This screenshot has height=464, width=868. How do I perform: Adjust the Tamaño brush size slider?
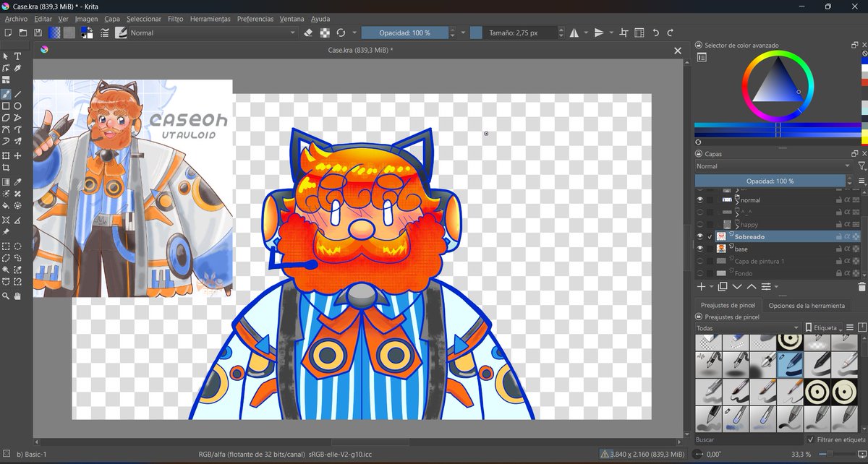pyautogui.click(x=514, y=33)
